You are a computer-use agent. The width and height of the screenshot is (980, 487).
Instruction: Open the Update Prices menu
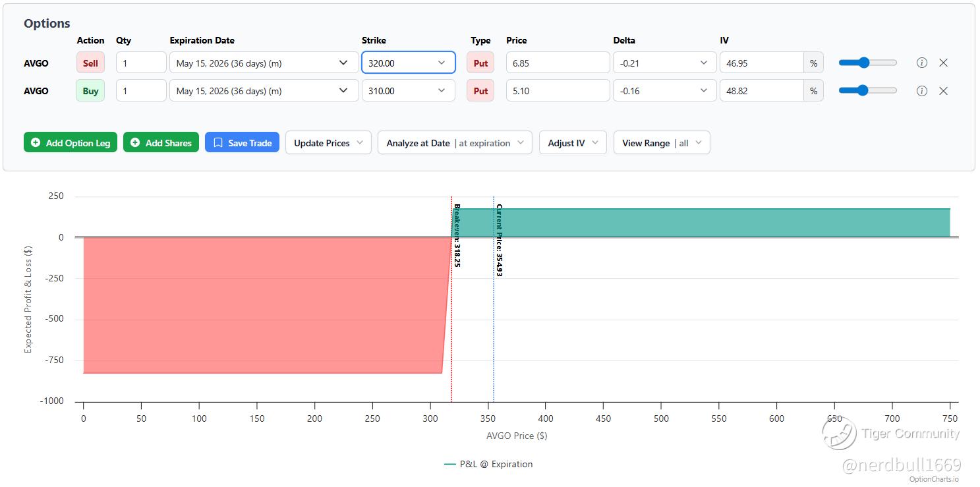click(x=328, y=143)
